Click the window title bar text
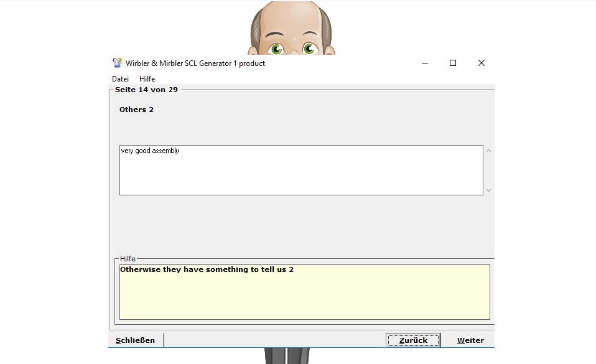596x364 pixels. pos(195,63)
